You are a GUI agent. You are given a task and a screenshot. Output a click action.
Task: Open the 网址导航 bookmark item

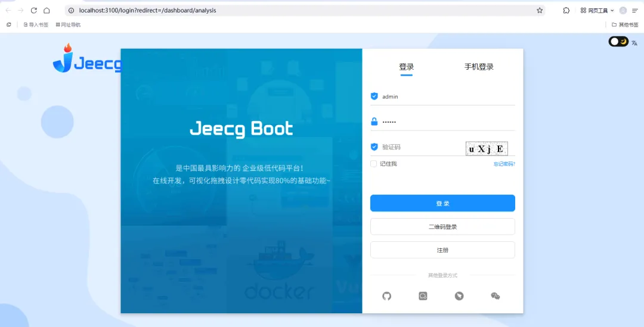click(x=68, y=24)
